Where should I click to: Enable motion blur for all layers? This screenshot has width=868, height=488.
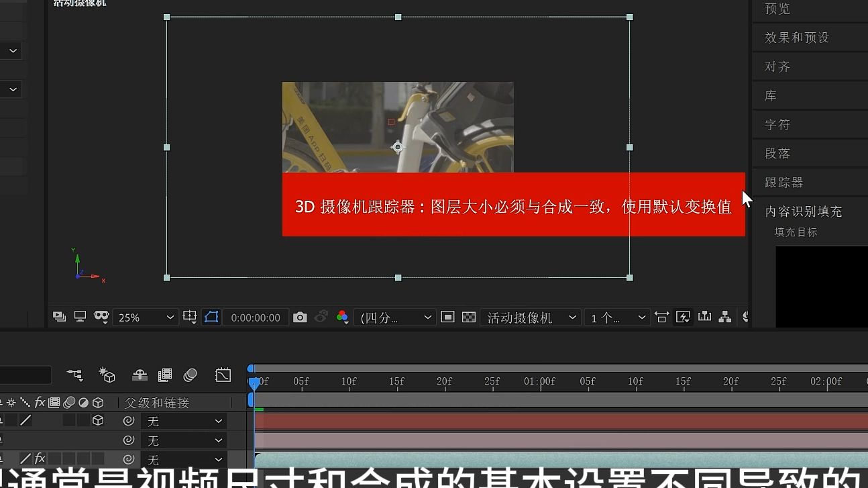[x=190, y=375]
